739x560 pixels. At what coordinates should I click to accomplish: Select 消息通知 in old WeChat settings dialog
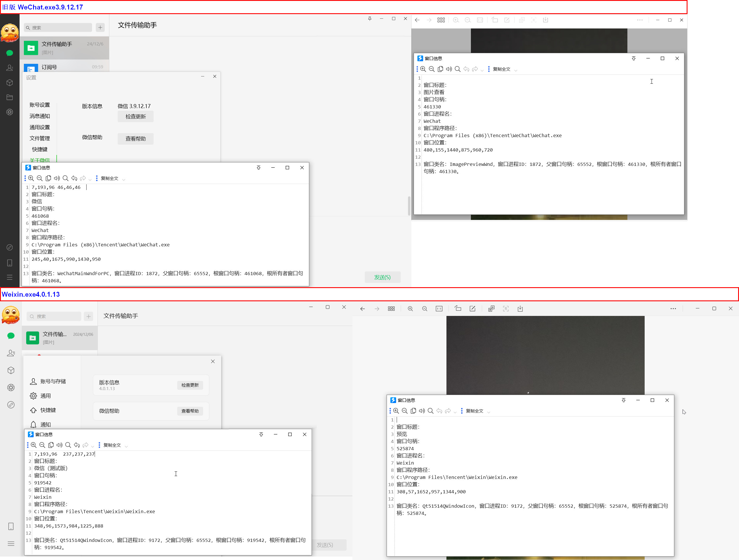(x=40, y=116)
